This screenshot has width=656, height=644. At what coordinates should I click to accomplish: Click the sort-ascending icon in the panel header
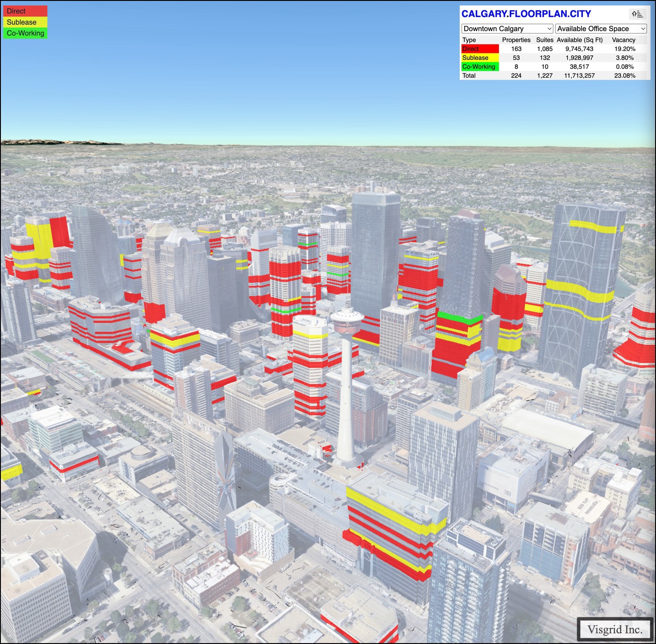tap(637, 14)
